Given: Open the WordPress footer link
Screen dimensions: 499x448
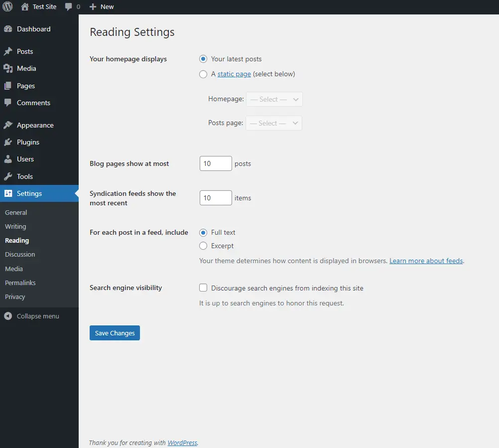Looking at the screenshot, I should pos(182,443).
